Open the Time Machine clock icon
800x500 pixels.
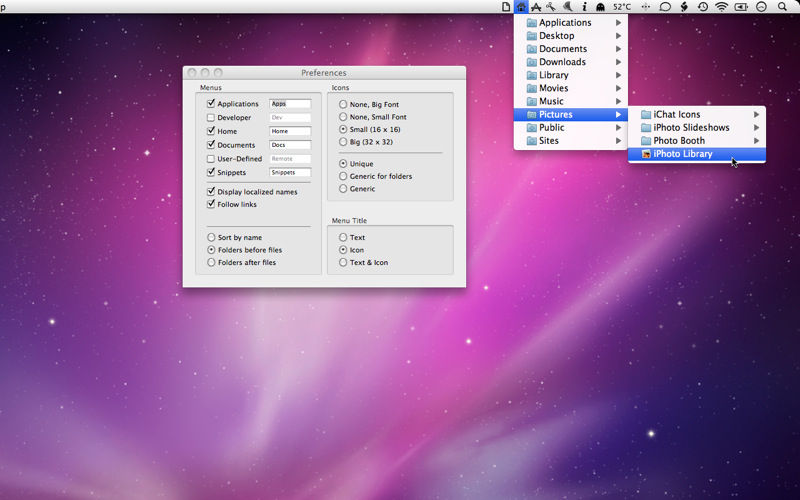click(703, 7)
